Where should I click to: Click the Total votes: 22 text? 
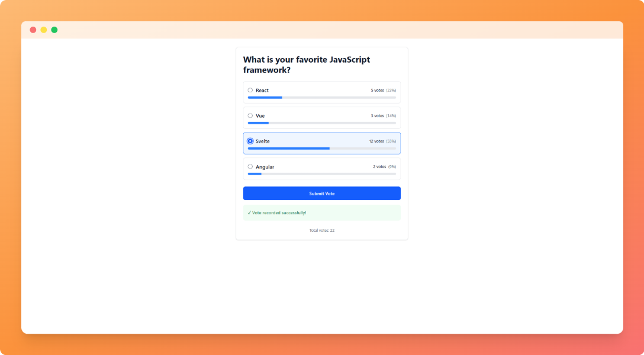click(x=322, y=230)
